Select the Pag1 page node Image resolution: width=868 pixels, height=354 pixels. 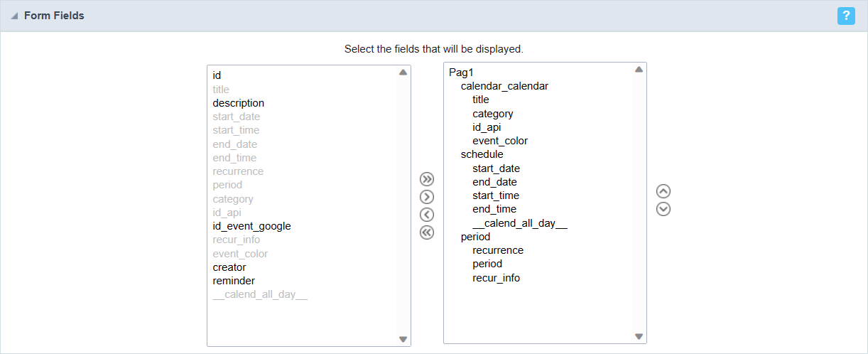click(462, 73)
